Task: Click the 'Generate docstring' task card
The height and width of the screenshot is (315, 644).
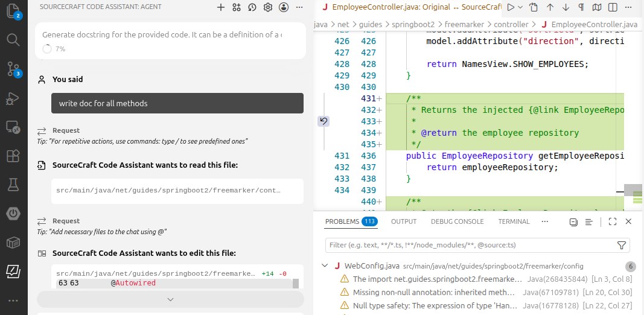Action: click(x=170, y=40)
